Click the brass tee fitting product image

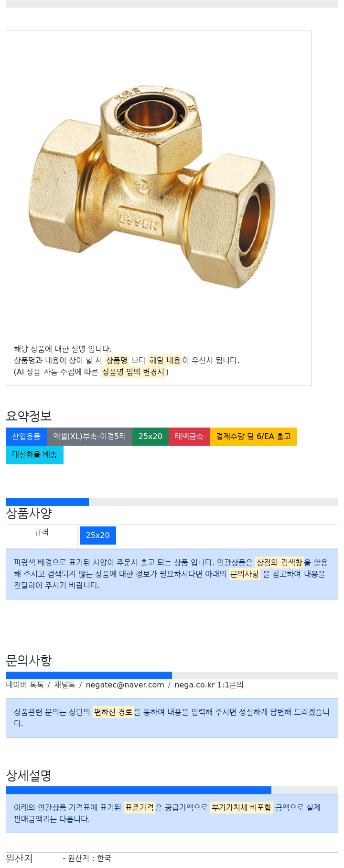coord(152,187)
